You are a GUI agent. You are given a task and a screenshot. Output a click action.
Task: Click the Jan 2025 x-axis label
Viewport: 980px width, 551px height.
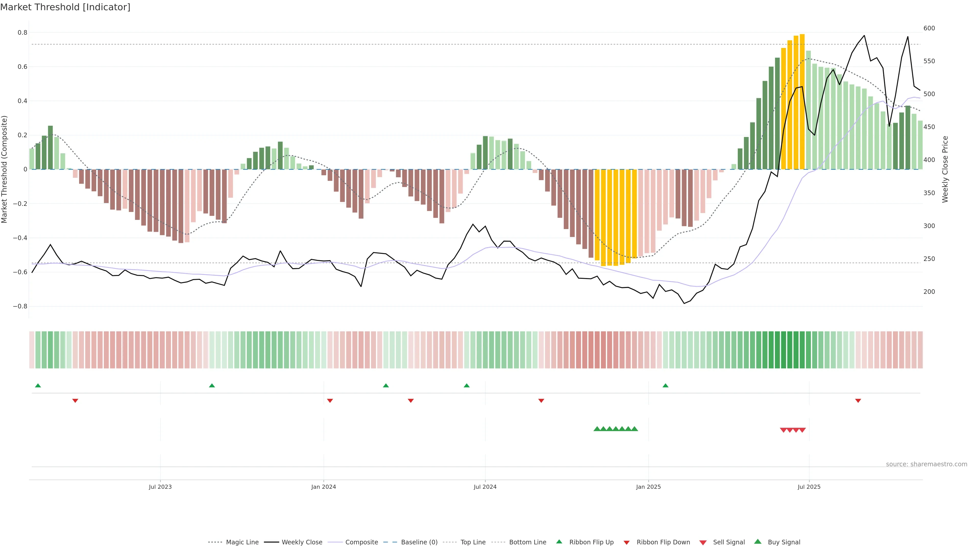(648, 487)
